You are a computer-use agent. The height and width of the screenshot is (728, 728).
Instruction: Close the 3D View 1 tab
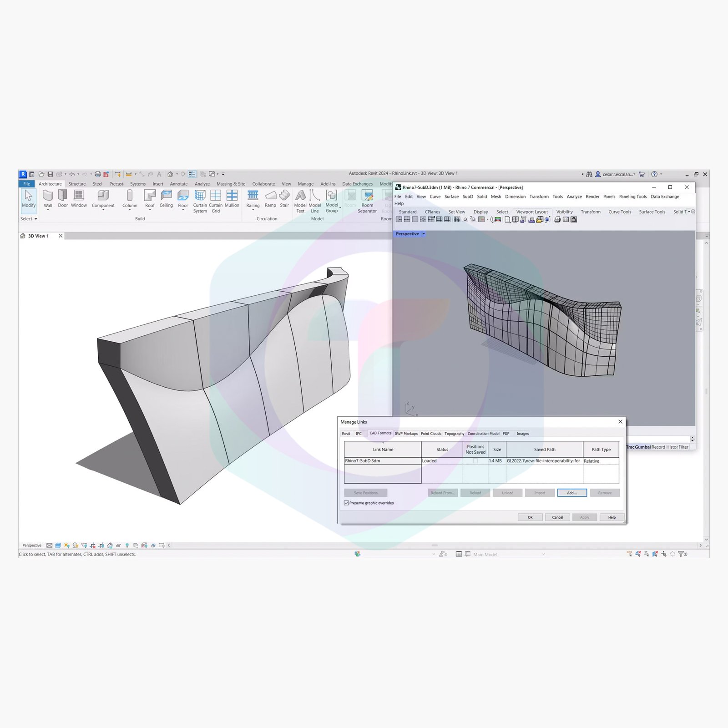tap(61, 236)
